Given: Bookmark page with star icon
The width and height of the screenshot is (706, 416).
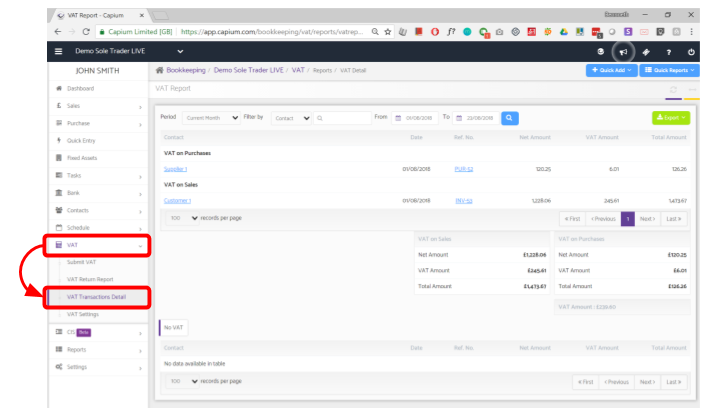Looking at the screenshot, I should (x=387, y=32).
